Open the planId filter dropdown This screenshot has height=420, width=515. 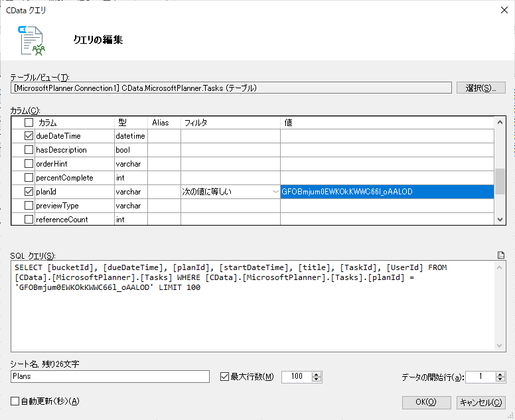coord(275,192)
